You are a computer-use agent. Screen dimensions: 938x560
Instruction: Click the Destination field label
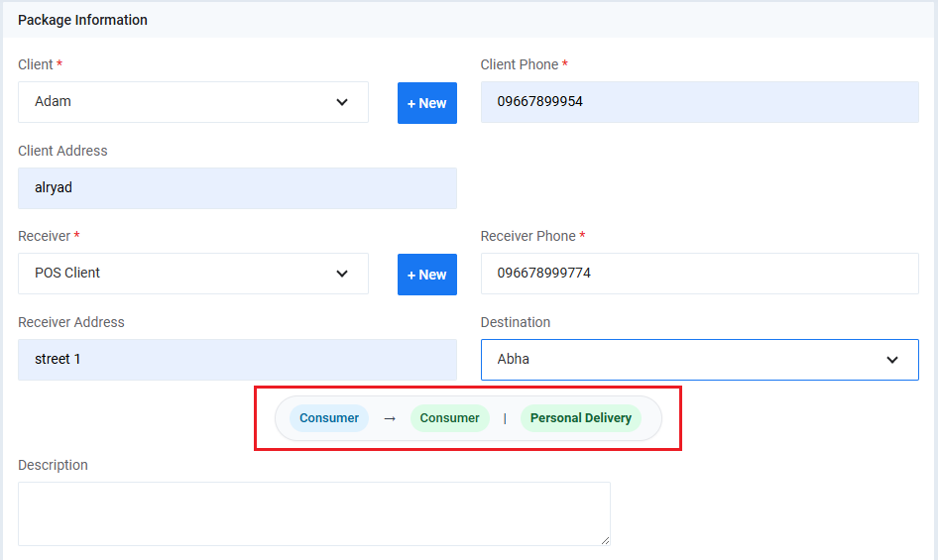click(515, 322)
